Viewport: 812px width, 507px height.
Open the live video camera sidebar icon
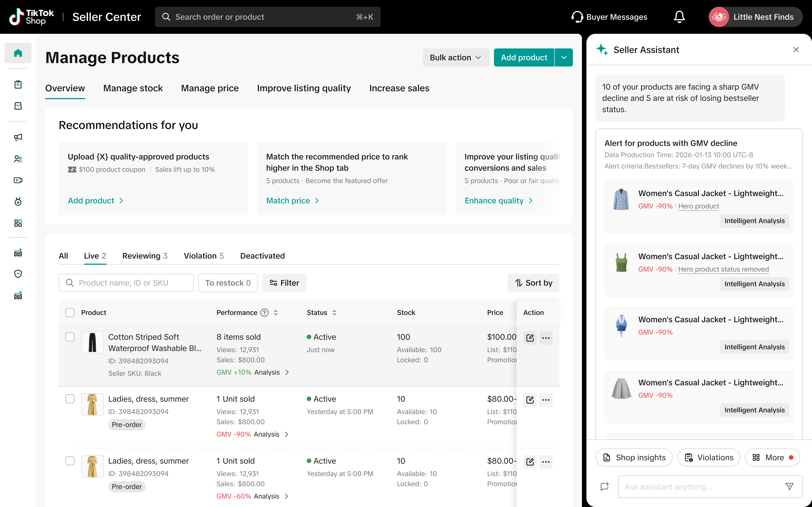[x=18, y=180]
